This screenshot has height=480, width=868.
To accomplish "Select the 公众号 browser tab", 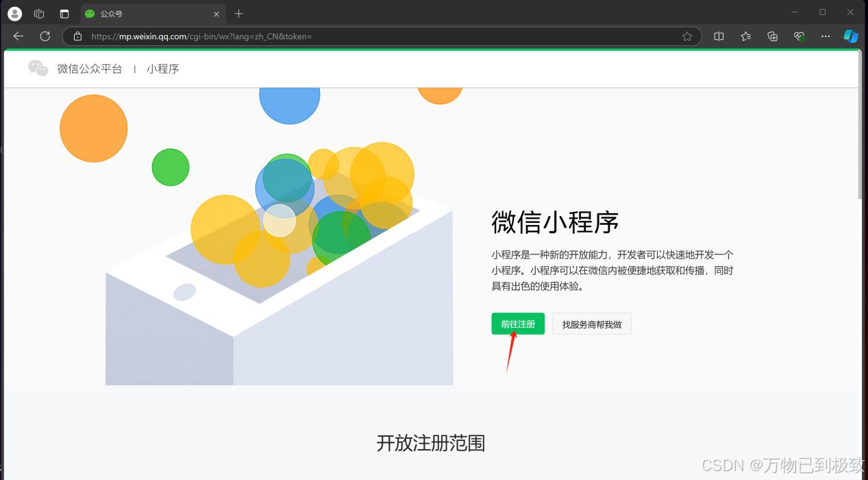I will coord(153,14).
